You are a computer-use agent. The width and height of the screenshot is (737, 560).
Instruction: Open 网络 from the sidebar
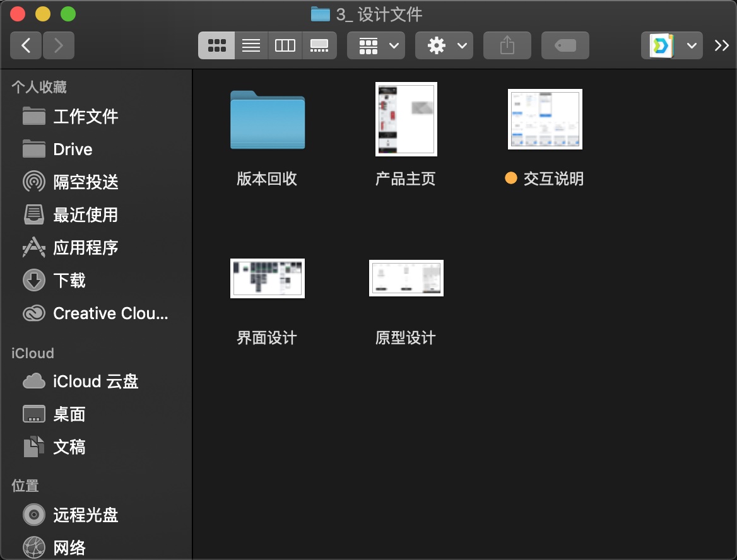pos(69,546)
